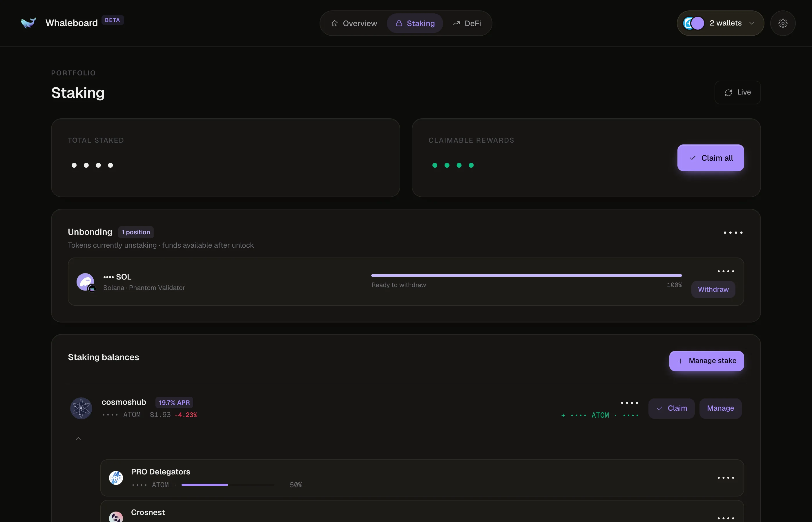Collapse the cosmoshub validators list
Screen dimensions: 812x522
coord(78,438)
